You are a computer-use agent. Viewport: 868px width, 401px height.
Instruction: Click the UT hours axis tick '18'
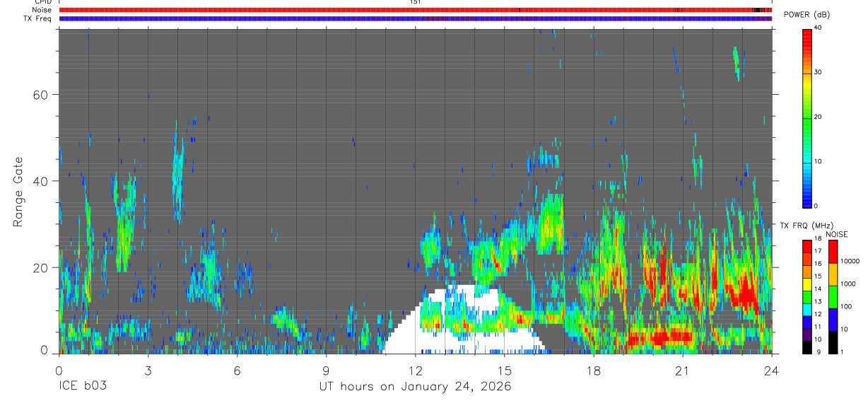click(x=593, y=370)
